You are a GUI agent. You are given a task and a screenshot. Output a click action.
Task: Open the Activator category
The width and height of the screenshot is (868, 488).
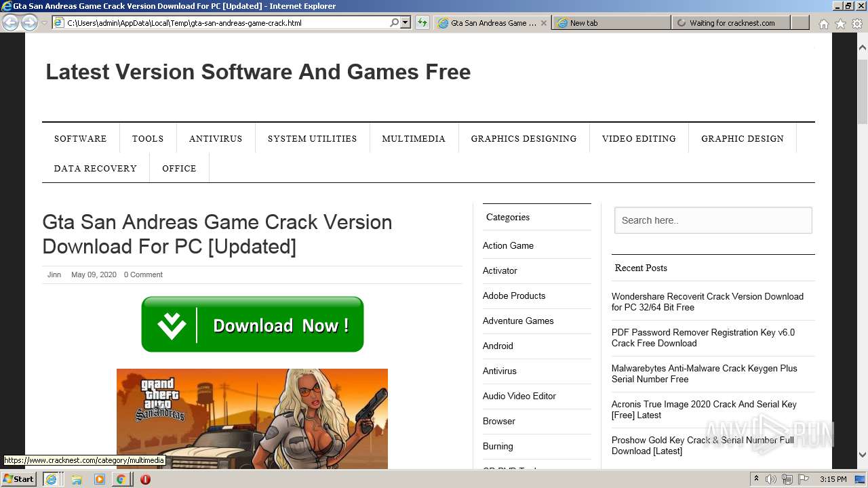pyautogui.click(x=500, y=270)
